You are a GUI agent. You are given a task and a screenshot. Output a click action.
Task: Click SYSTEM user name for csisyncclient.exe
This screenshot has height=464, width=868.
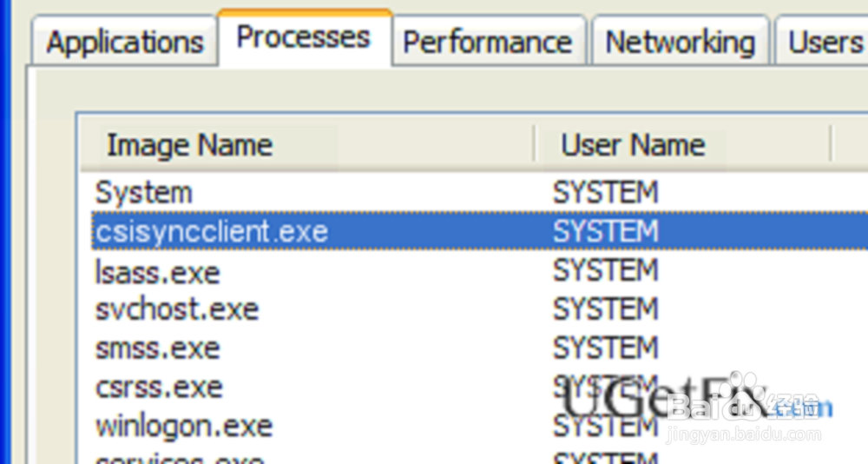tap(606, 231)
